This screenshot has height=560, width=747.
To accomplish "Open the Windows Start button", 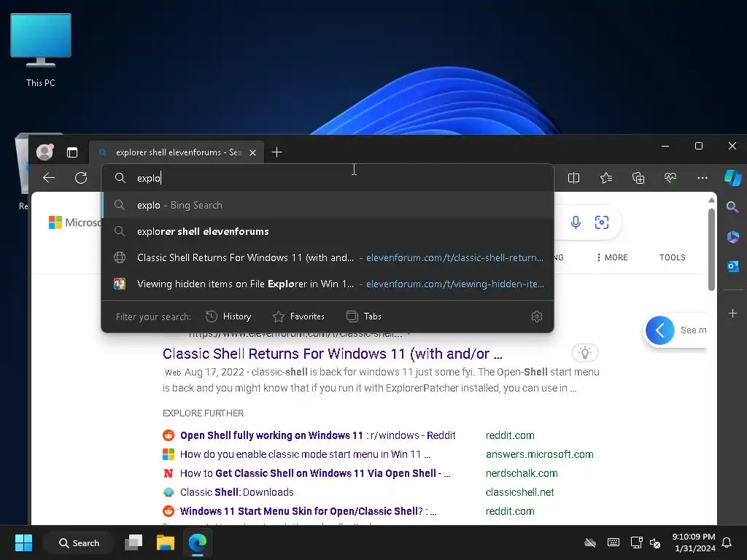I will 23,542.
